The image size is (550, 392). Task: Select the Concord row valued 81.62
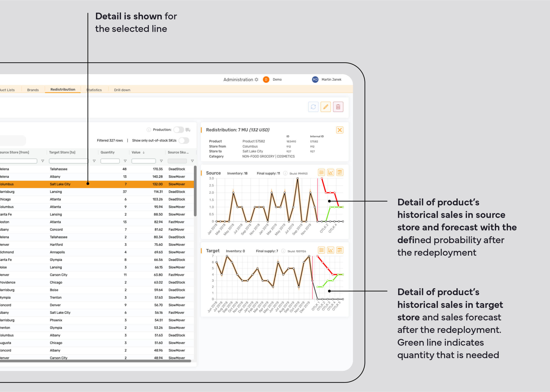(x=97, y=230)
